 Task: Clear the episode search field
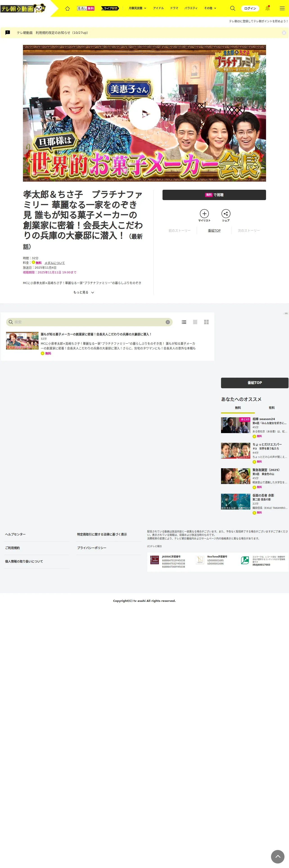pos(167,322)
